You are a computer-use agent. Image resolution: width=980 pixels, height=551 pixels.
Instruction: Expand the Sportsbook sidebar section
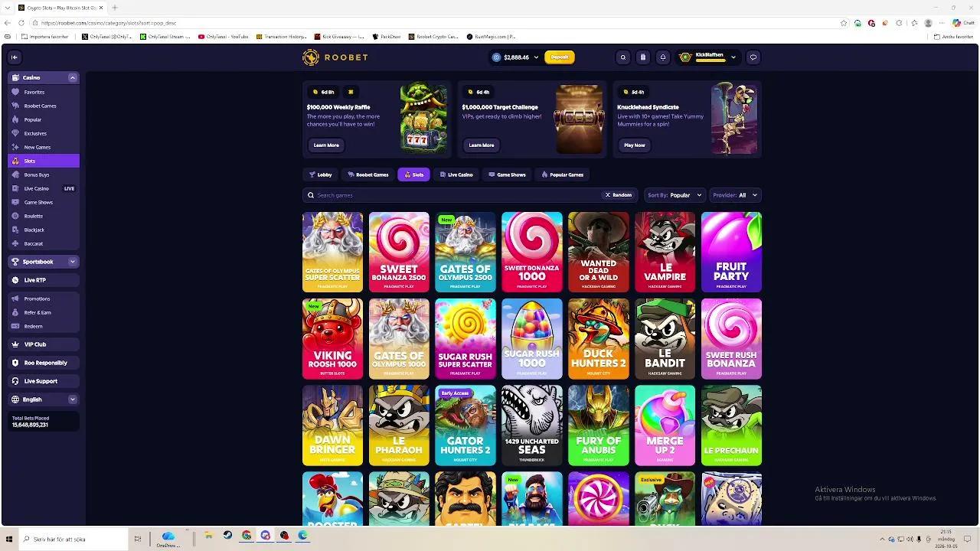click(x=73, y=262)
